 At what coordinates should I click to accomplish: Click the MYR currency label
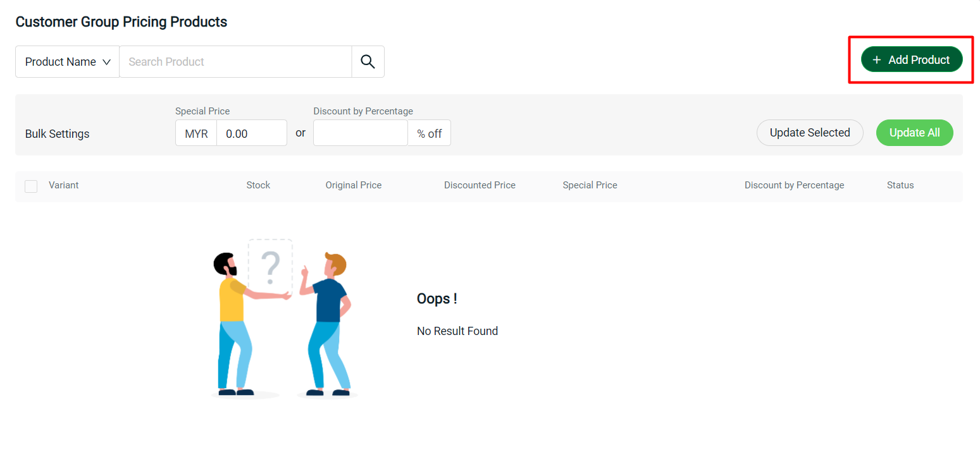point(196,133)
